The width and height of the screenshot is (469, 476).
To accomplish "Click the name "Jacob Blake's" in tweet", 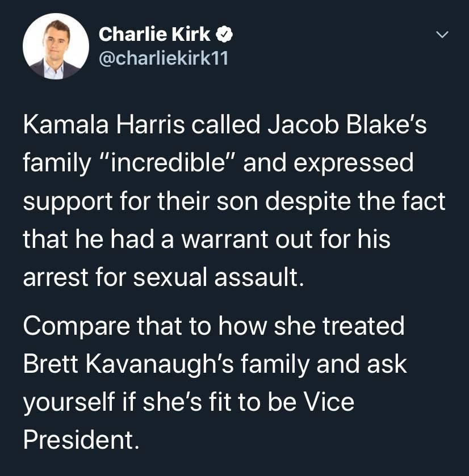I will tap(347, 125).
